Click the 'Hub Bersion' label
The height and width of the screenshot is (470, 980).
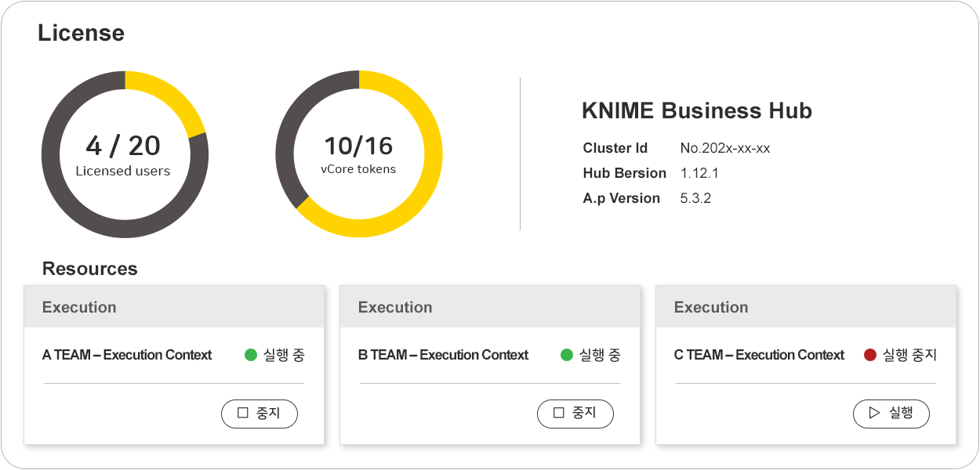click(x=625, y=173)
